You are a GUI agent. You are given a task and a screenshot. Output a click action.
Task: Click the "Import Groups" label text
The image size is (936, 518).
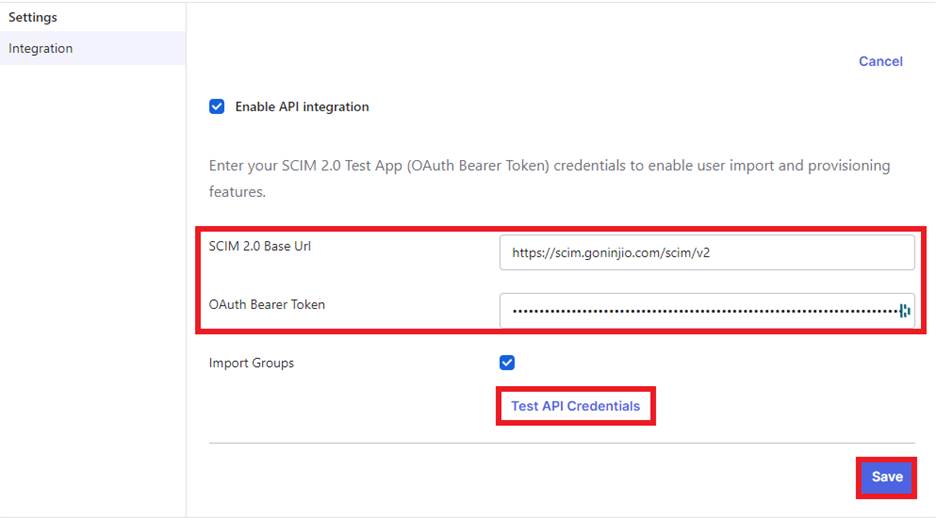[251, 363]
